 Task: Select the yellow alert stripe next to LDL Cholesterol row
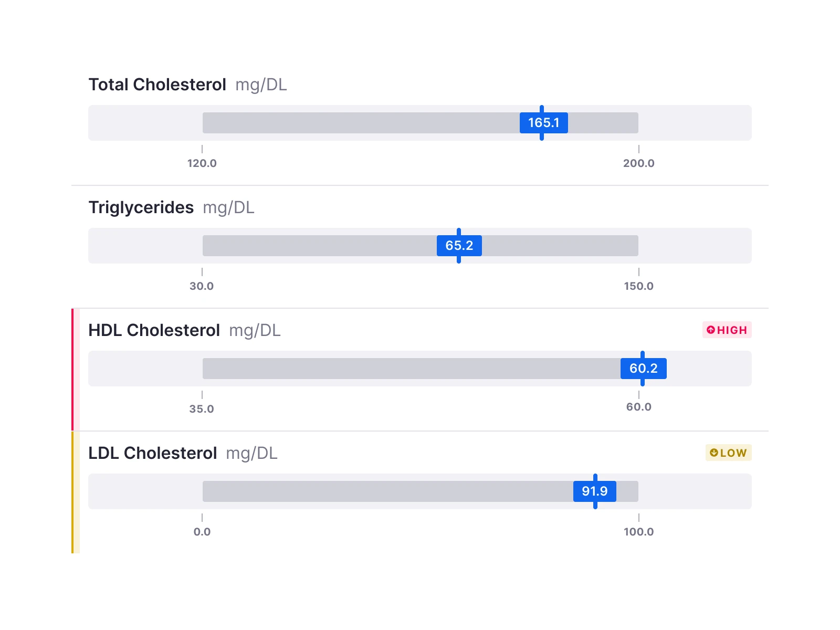point(73,492)
